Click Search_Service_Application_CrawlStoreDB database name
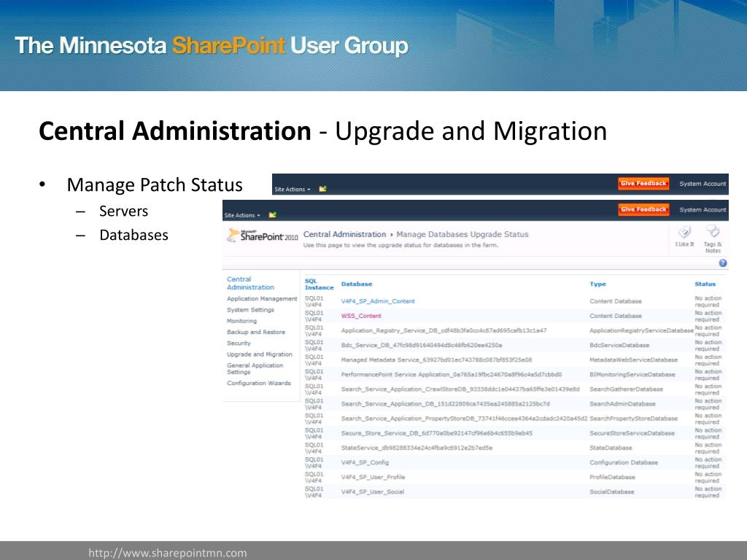Viewport: 747px width, 560px height. point(460,389)
